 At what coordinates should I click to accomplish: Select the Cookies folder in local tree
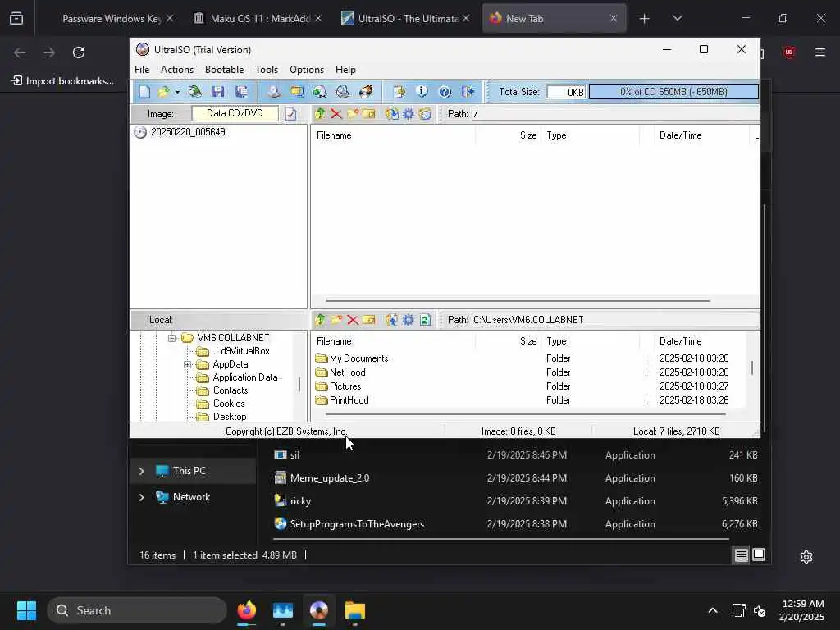229,404
